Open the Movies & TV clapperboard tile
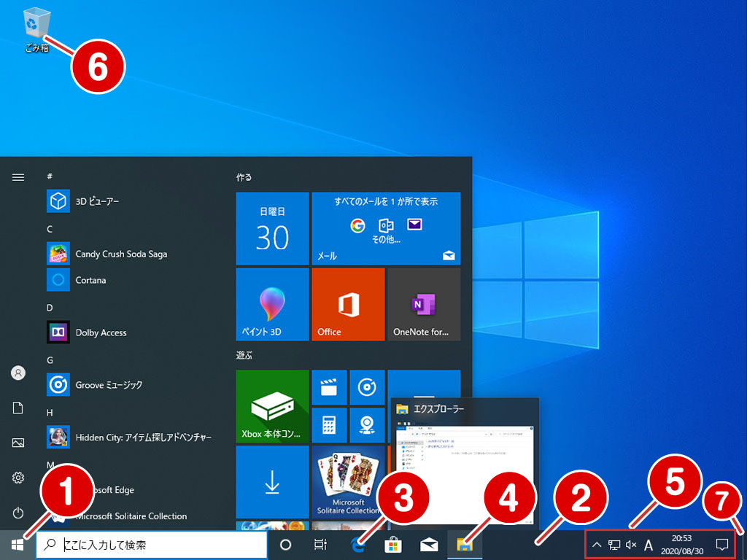This screenshot has height=560, width=747. tap(329, 388)
